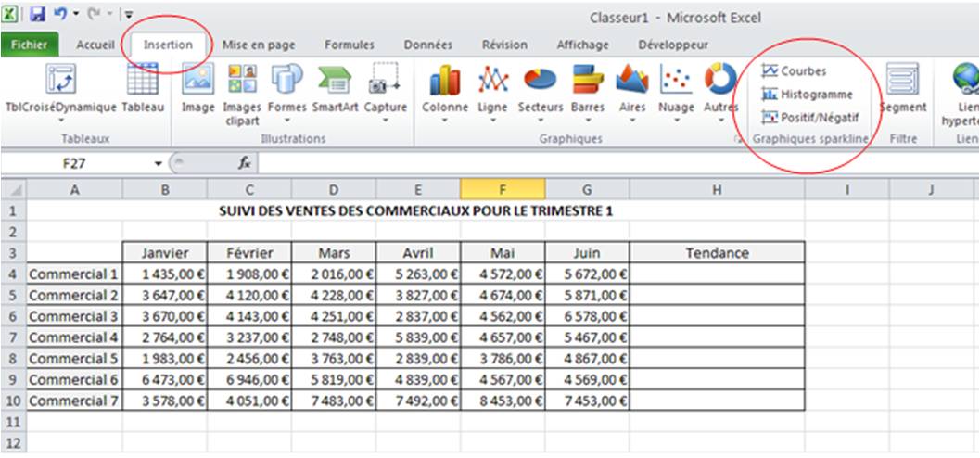Image resolution: width=980 pixels, height=458 pixels.
Task: Click the Commercial 1 cell
Action: [x=74, y=274]
